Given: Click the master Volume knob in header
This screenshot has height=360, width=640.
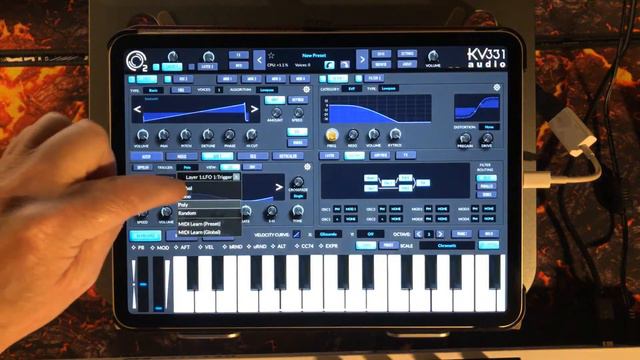Looking at the screenshot, I should tap(433, 56).
